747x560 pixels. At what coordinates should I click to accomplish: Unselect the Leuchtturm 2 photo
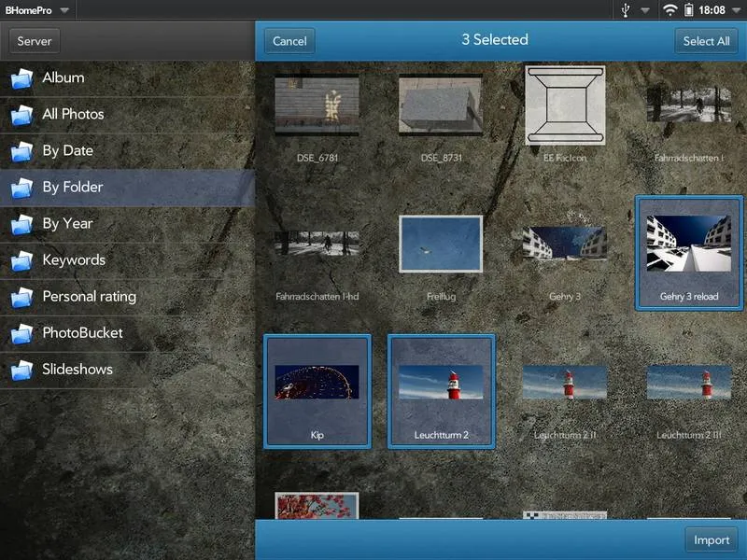(441, 390)
